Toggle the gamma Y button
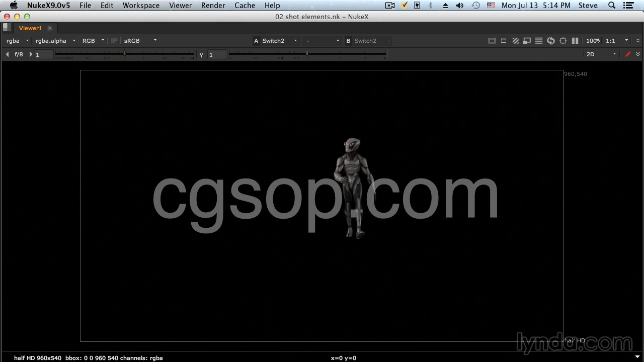Viewport: 644px width, 362px height. 201,55
